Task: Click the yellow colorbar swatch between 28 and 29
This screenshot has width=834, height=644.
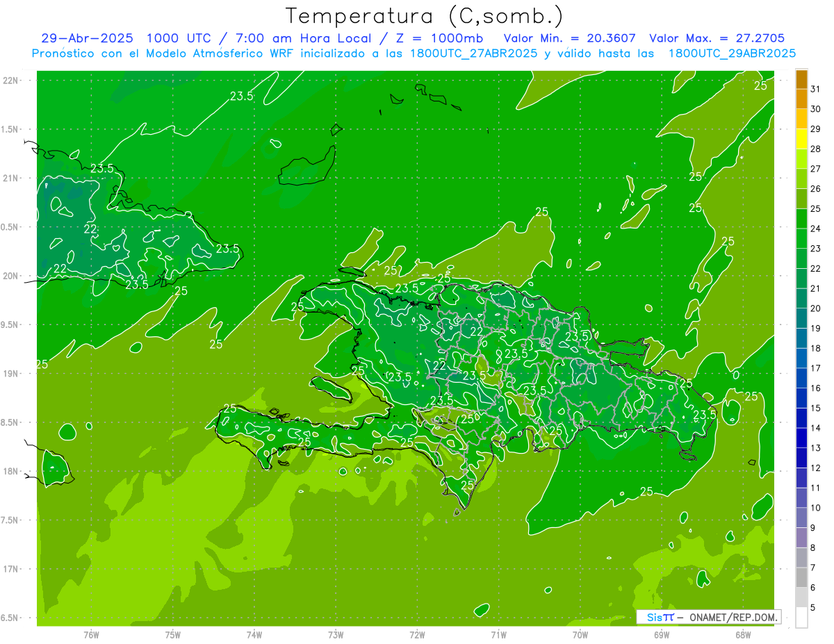Action: [801, 139]
